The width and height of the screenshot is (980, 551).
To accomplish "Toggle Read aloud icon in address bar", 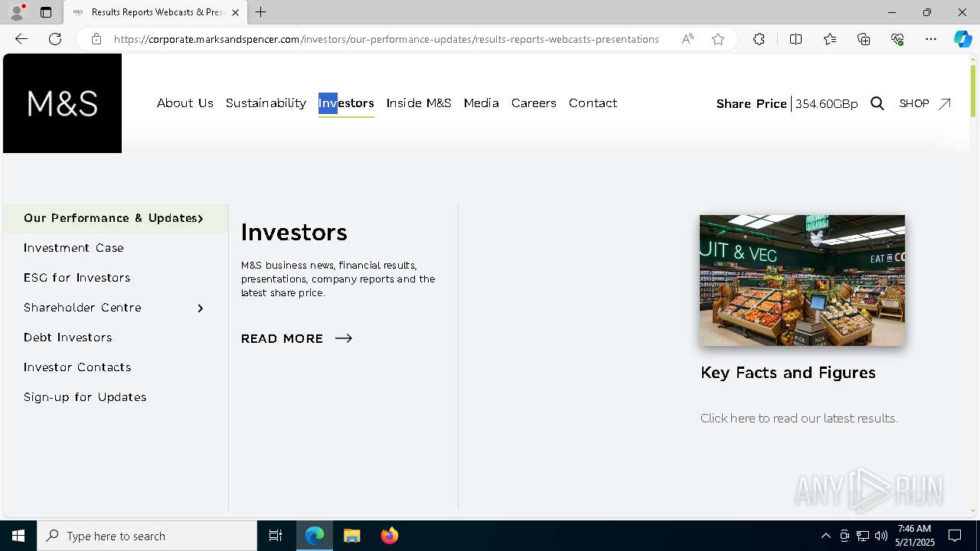I will pyautogui.click(x=688, y=39).
